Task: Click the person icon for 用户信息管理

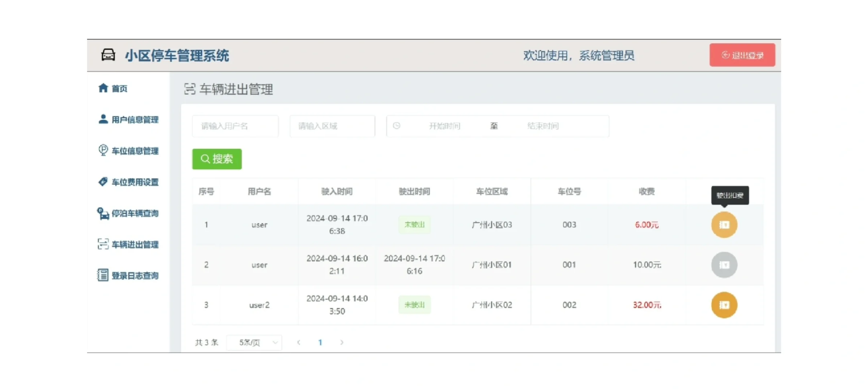Action: (103, 119)
